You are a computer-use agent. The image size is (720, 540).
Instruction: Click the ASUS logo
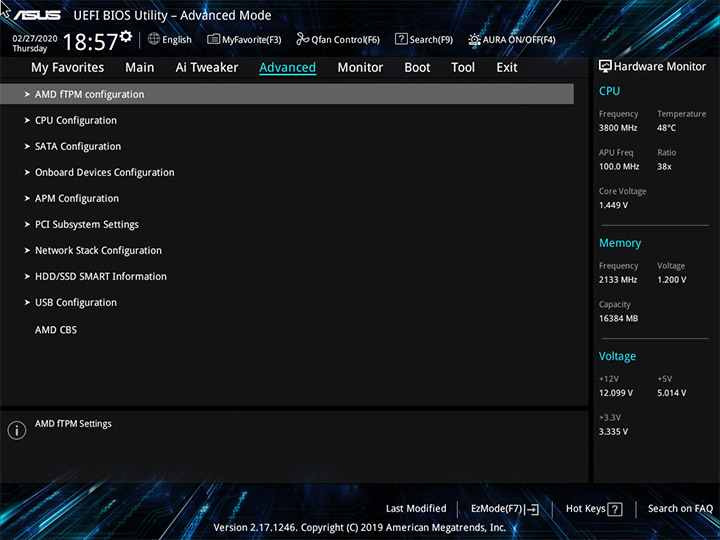(37, 15)
